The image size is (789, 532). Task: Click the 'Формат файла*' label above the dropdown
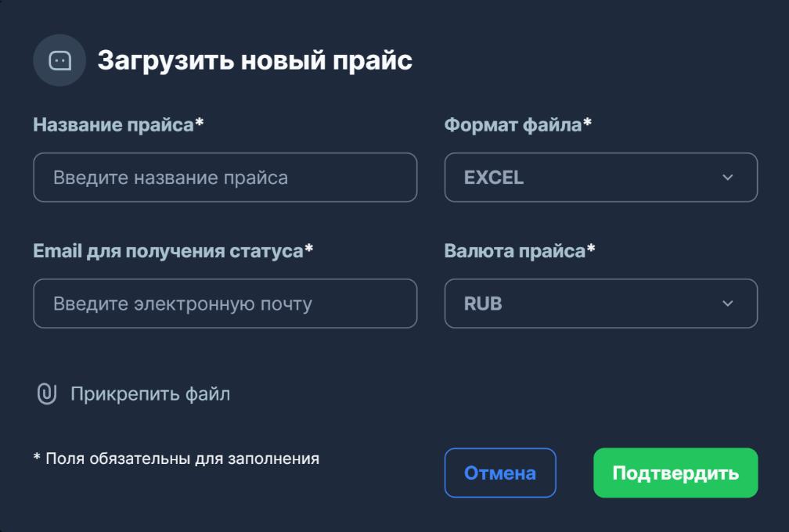click(x=518, y=124)
